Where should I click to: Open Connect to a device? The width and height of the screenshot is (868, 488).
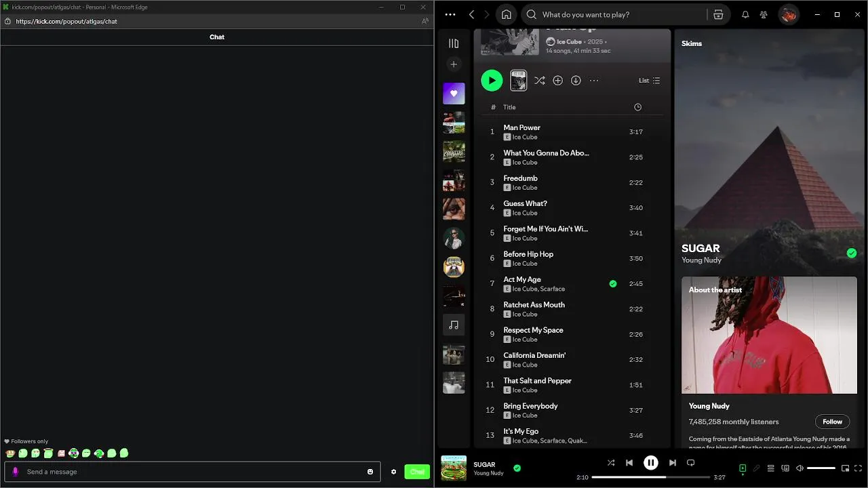[785, 468]
